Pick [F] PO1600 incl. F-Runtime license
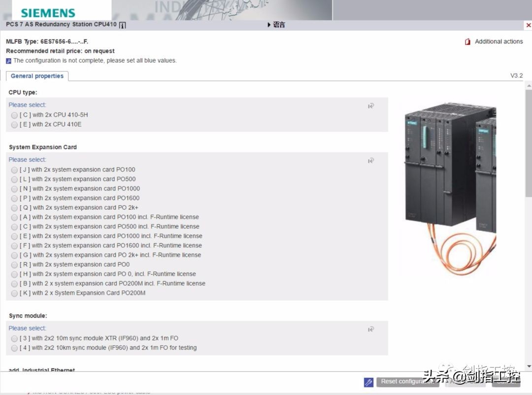532x395 pixels. coord(14,246)
